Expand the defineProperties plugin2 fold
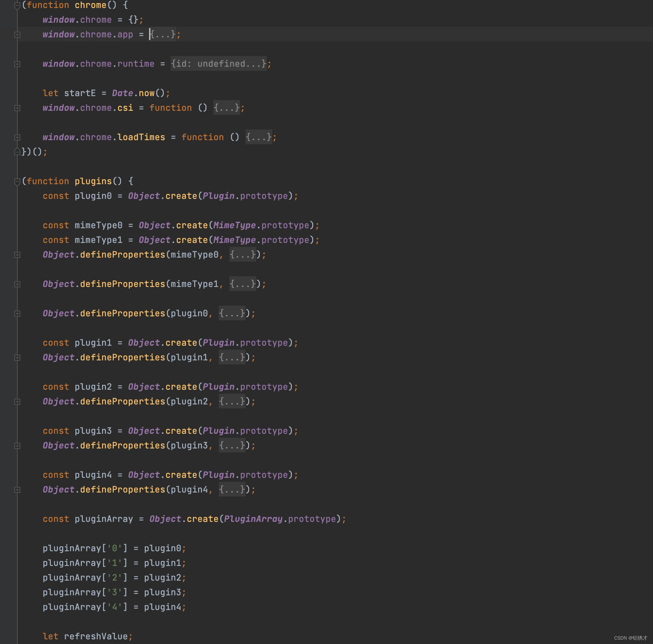The height and width of the screenshot is (644, 653). [x=17, y=402]
